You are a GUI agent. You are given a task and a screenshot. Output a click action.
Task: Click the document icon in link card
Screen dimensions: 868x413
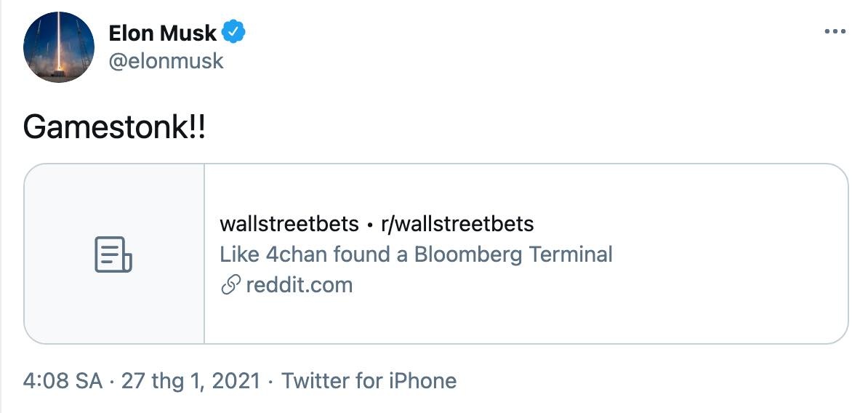[113, 254]
